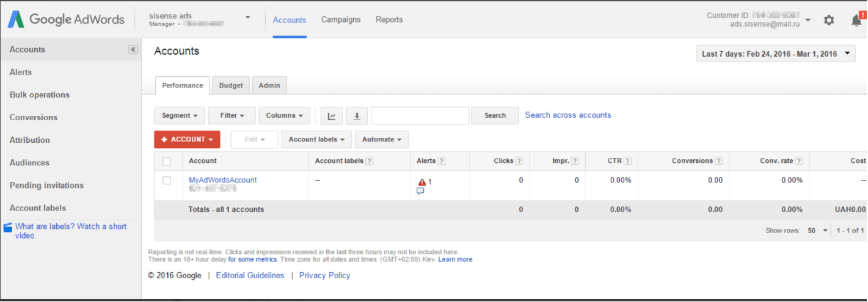Click the Google AdWords logo
Viewport: 868px width, 302px height.
pos(66,19)
